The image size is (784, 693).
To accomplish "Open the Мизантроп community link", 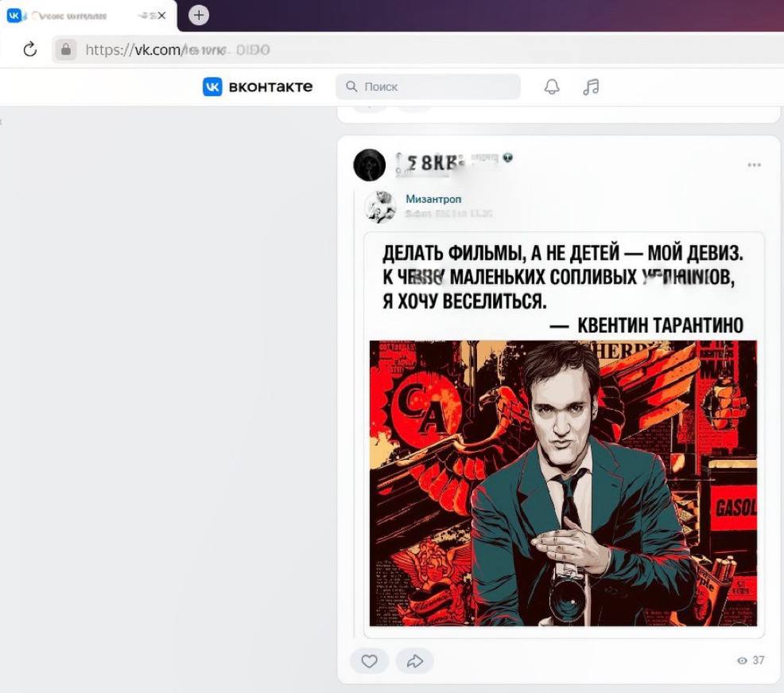I will click(x=433, y=199).
